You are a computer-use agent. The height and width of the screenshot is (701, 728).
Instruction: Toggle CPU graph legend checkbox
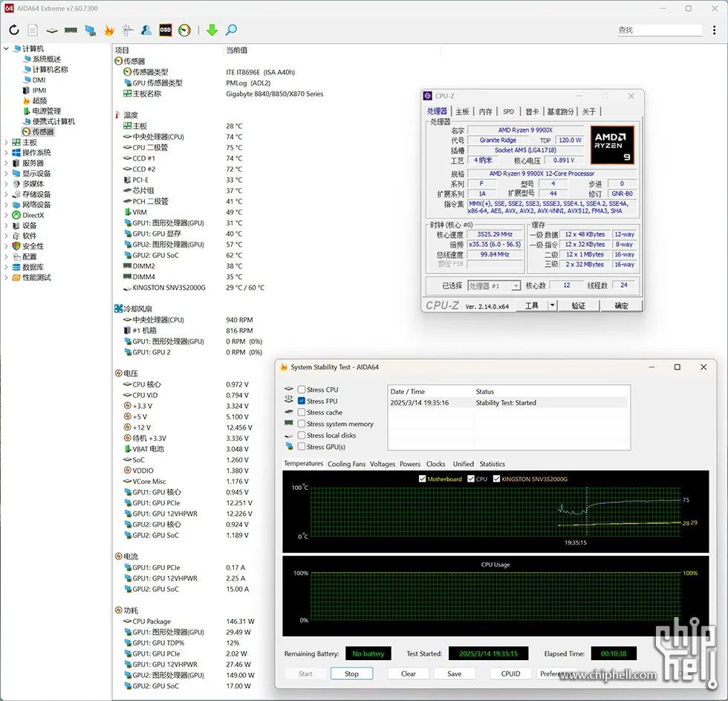(x=471, y=479)
